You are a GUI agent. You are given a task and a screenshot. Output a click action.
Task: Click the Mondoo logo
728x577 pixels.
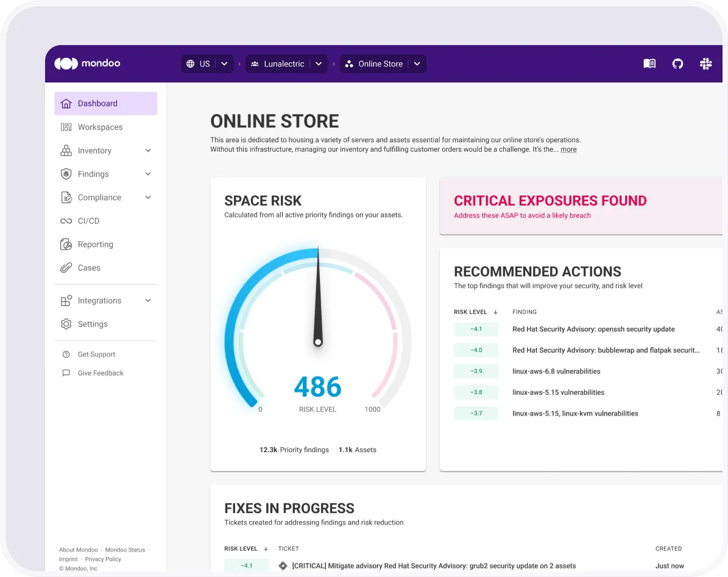click(x=87, y=63)
